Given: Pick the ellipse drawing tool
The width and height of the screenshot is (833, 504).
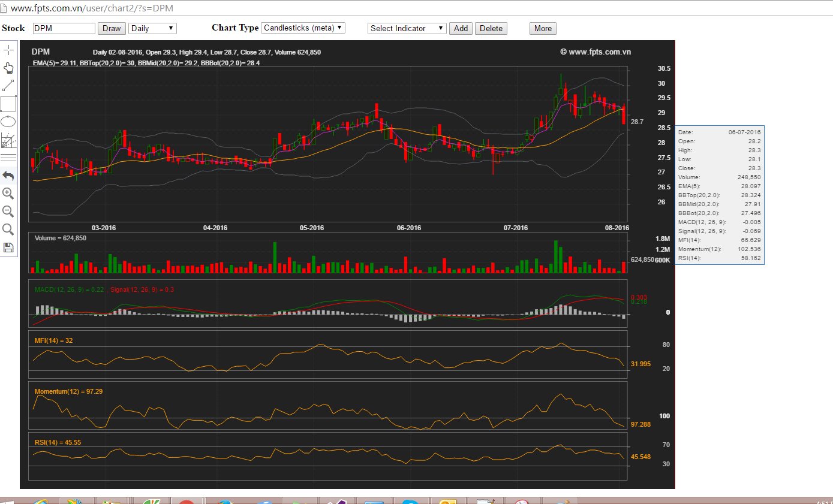Looking at the screenshot, I should click(8, 122).
